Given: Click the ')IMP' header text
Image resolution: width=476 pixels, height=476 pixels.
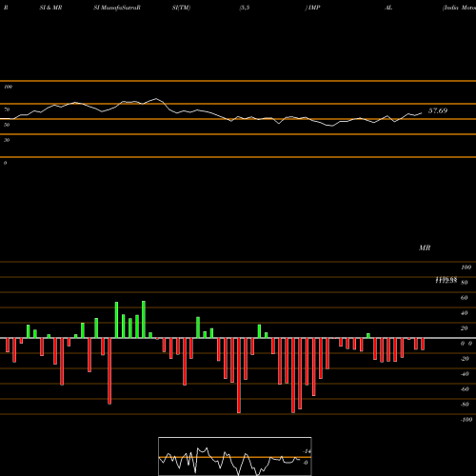Looking at the screenshot, I should 312,8.
